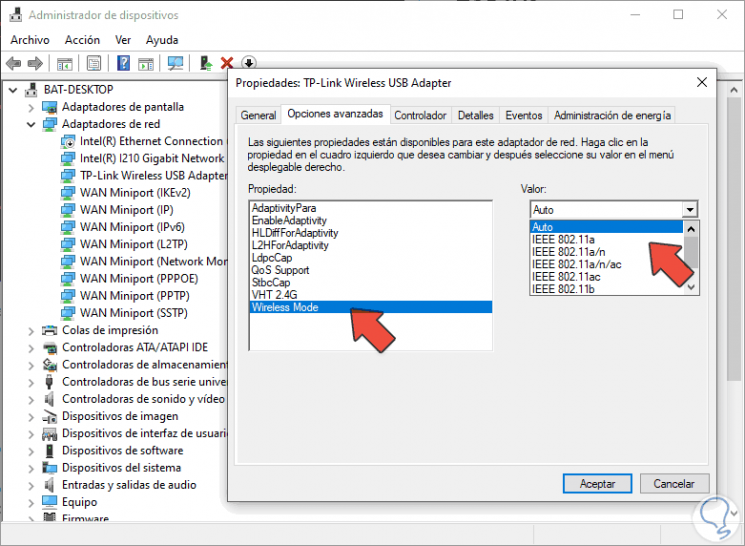Expand Dispositivos del sistema node
This screenshot has height=546, width=745.
click(31, 468)
